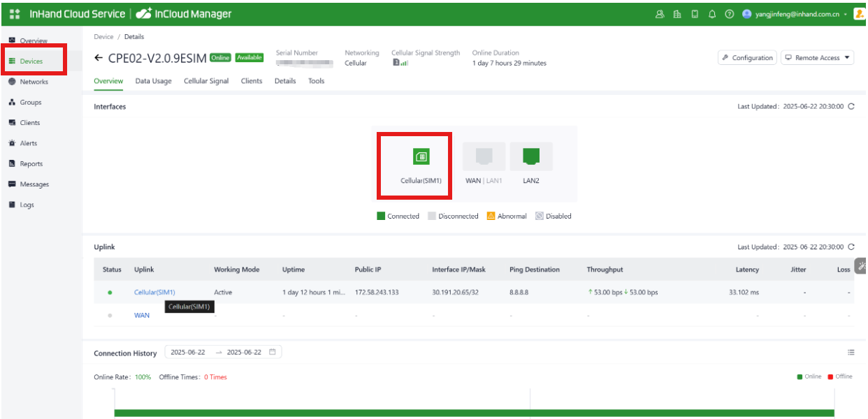
Task: Go back with the arrow beside CPE02
Action: 99,58
